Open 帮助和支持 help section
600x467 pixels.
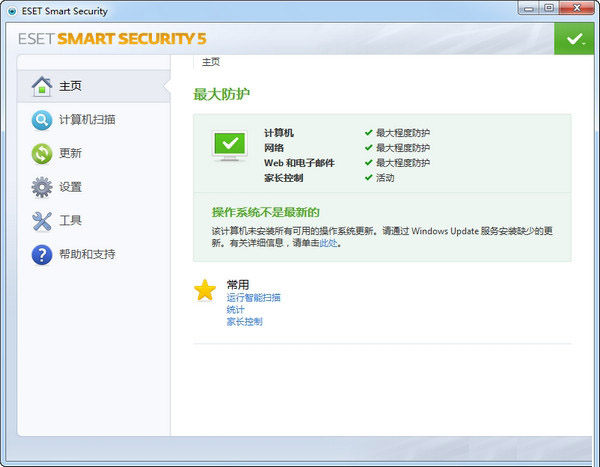(x=87, y=255)
